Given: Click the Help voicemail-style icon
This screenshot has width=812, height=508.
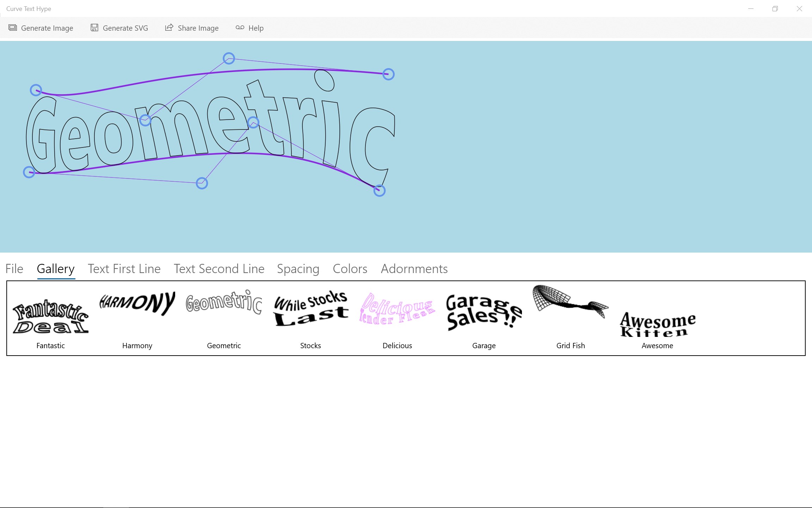Looking at the screenshot, I should coord(240,28).
